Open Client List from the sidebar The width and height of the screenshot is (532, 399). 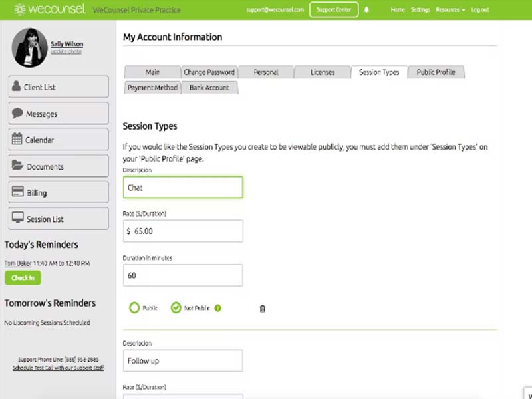tap(59, 87)
